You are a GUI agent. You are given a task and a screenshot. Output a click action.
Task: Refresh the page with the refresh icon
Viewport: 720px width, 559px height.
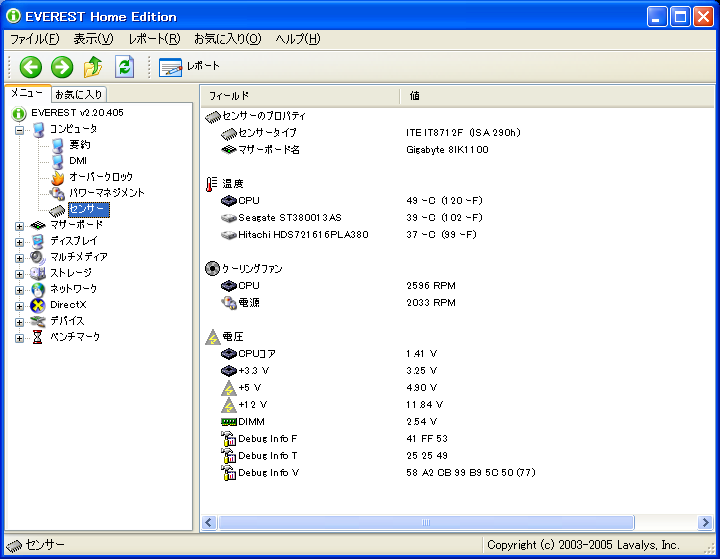point(124,67)
